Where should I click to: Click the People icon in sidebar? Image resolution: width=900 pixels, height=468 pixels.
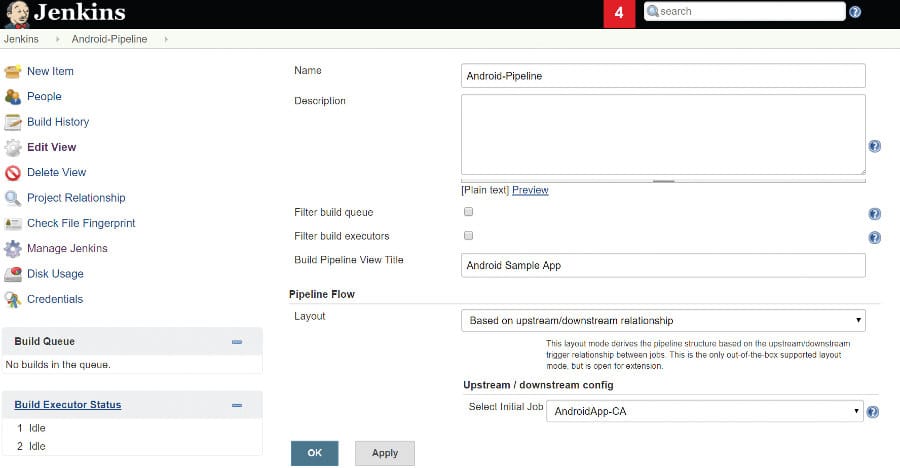click(12, 97)
